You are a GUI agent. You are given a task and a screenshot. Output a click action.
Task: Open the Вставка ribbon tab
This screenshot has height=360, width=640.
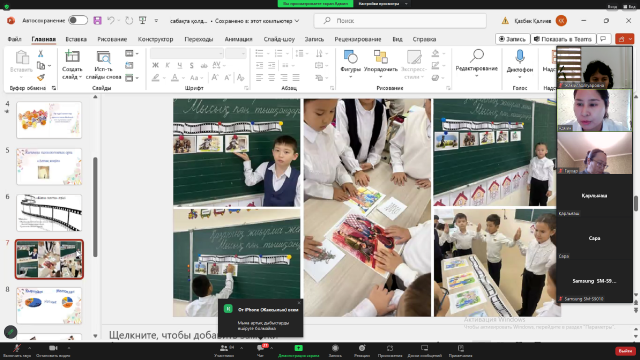[x=76, y=39]
